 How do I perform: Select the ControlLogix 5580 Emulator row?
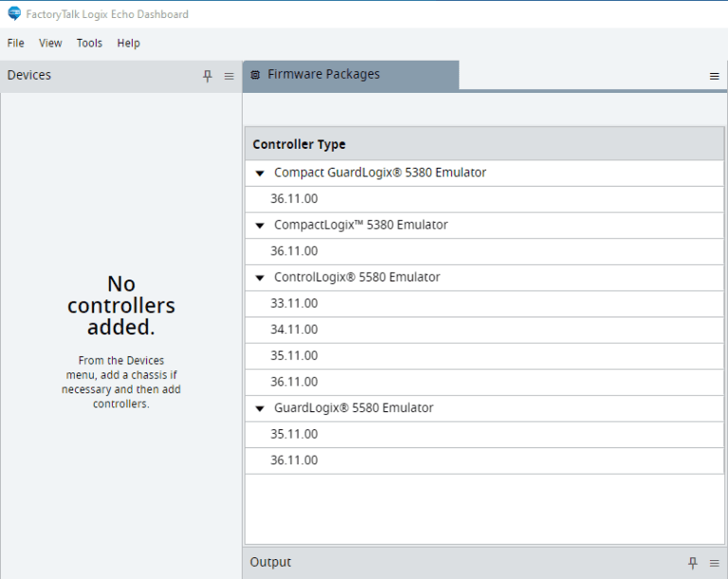point(484,278)
